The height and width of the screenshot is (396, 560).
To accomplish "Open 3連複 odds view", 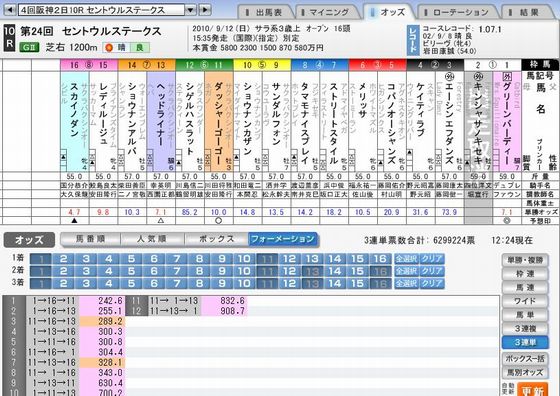I will pos(525,329).
